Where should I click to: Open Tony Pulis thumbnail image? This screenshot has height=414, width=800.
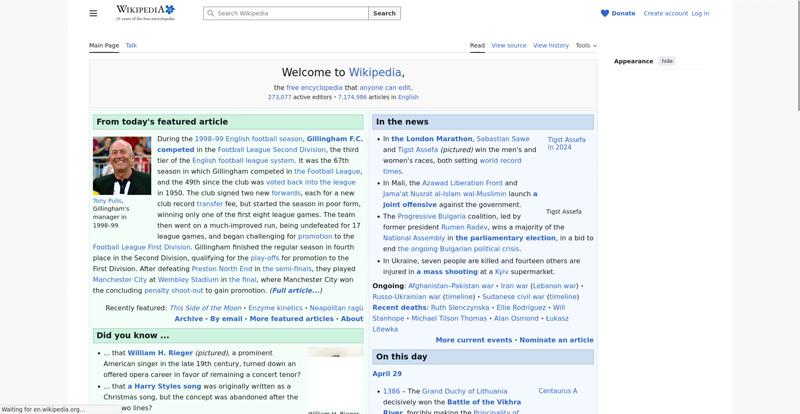pyautogui.click(x=122, y=165)
